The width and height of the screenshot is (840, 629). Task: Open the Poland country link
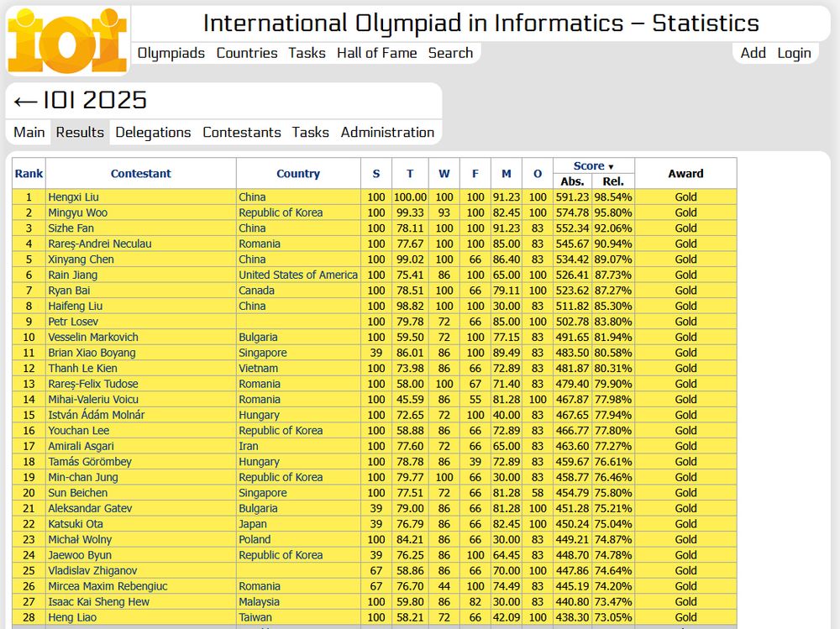click(x=255, y=539)
